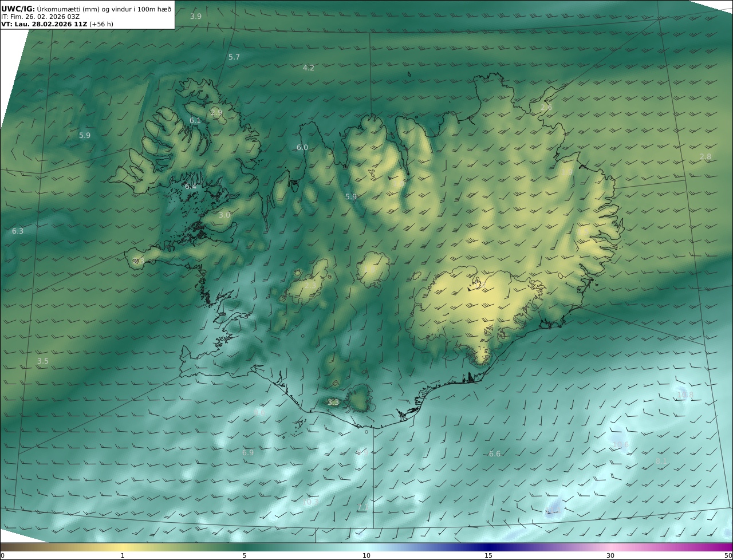Click the title line 'Úrkomumætti (mm) og vindur í 100m hæð'
Image resolution: width=733 pixels, height=560 pixels.
[x=104, y=9]
